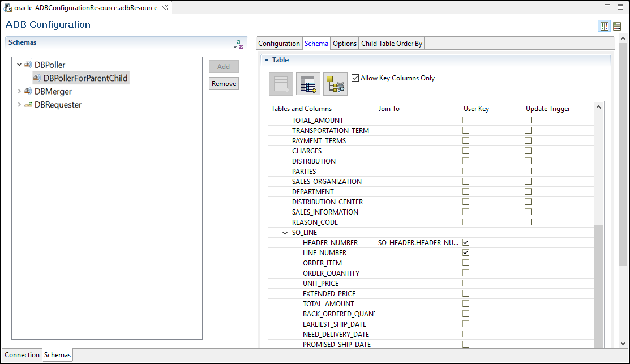The width and height of the screenshot is (630, 364).
Task: Click the add table with plus icon
Action: pos(308,84)
